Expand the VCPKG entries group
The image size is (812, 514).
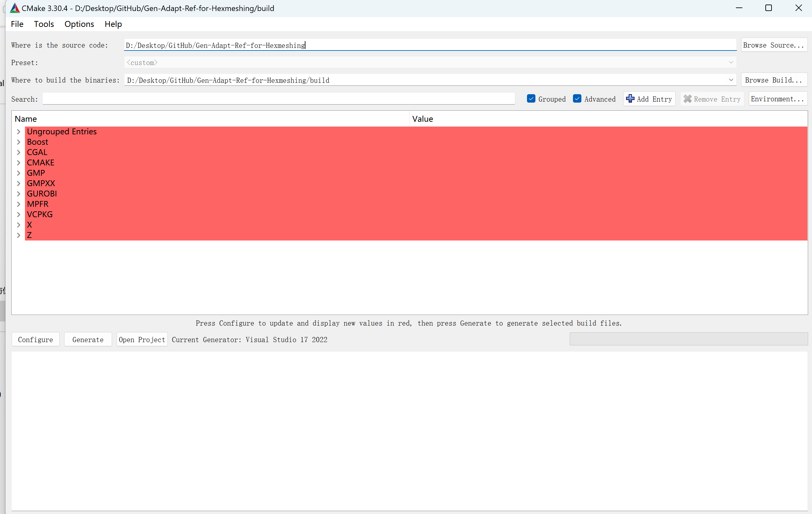pyautogui.click(x=19, y=214)
